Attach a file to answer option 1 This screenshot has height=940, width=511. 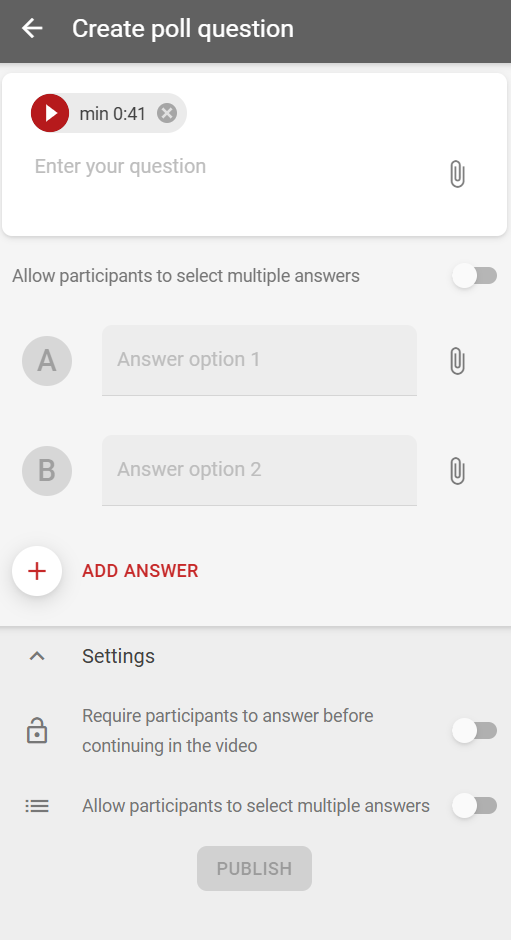457,361
